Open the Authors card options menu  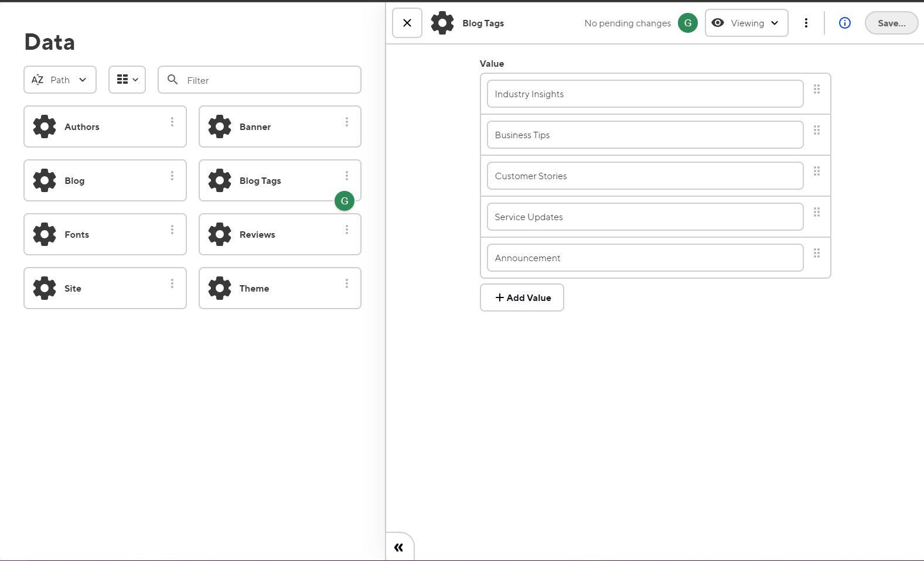pyautogui.click(x=172, y=122)
